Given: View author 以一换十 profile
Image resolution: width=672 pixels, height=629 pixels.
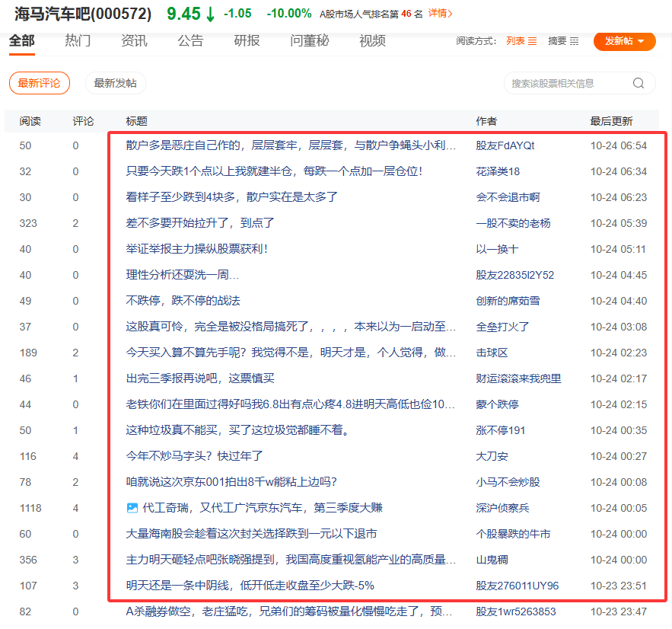Looking at the screenshot, I should tap(497, 249).
